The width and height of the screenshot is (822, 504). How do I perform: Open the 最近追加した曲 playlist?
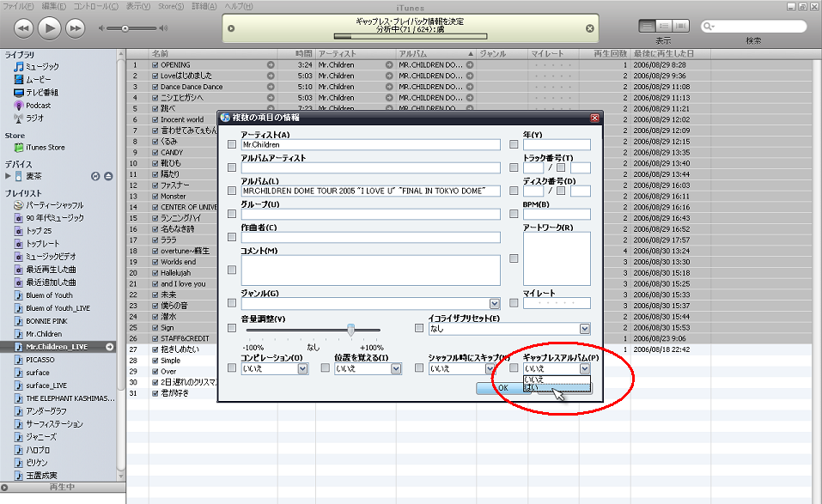pyautogui.click(x=46, y=282)
